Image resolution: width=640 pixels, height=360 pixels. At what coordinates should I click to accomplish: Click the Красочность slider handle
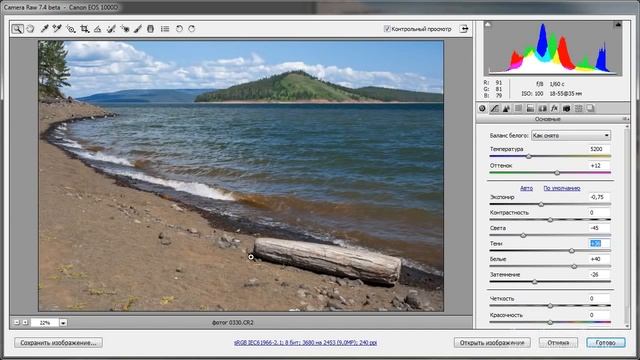[550, 322]
